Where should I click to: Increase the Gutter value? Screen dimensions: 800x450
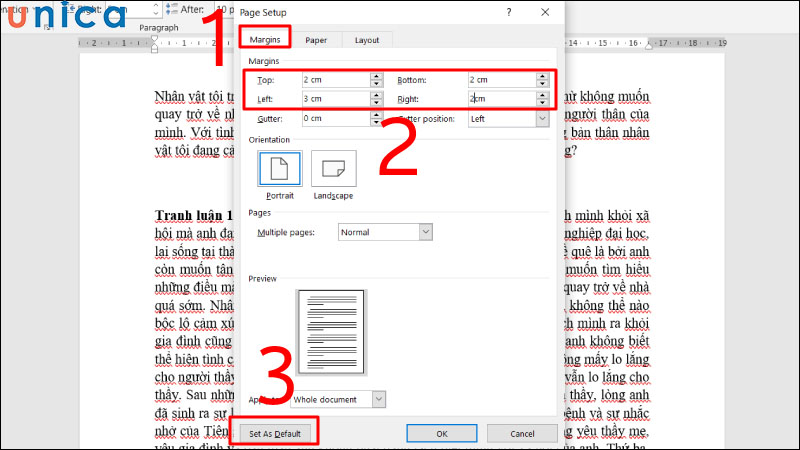point(377,115)
